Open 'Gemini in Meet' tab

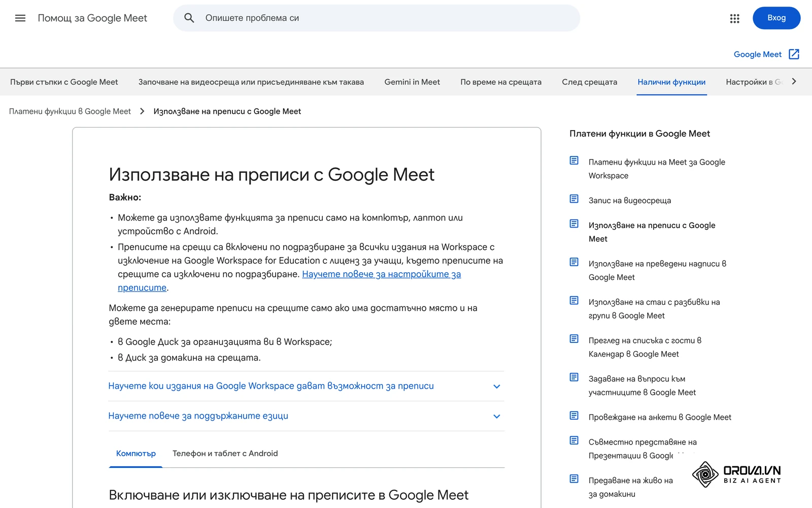tap(412, 82)
